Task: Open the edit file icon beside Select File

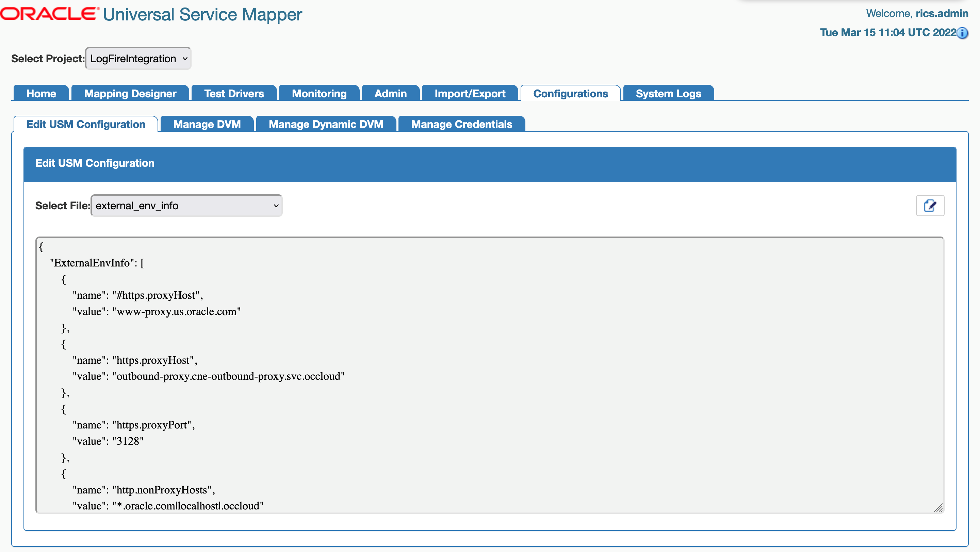Action: click(930, 206)
